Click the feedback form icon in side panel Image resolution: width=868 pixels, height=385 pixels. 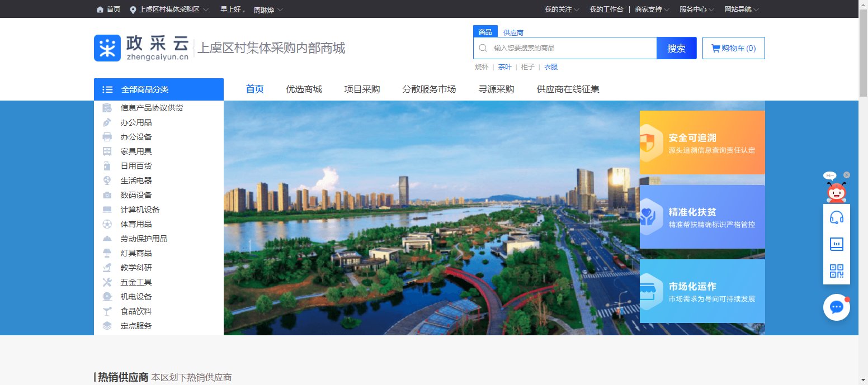click(837, 244)
